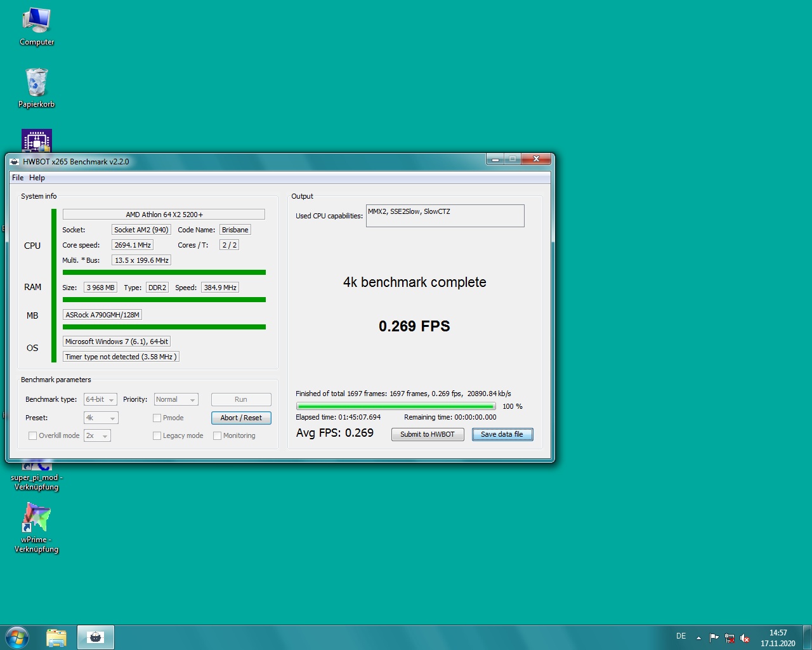The height and width of the screenshot is (650, 812).
Task: Open the Help menu
Action: coord(37,178)
